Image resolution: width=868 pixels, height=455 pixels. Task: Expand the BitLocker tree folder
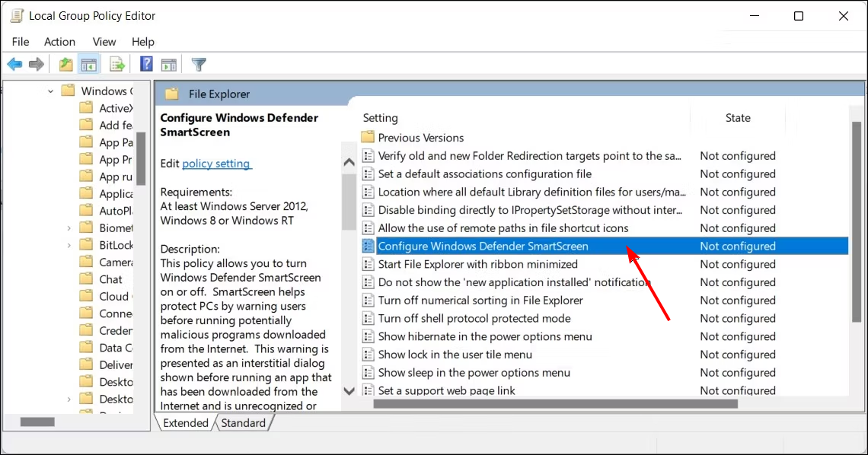[69, 245]
